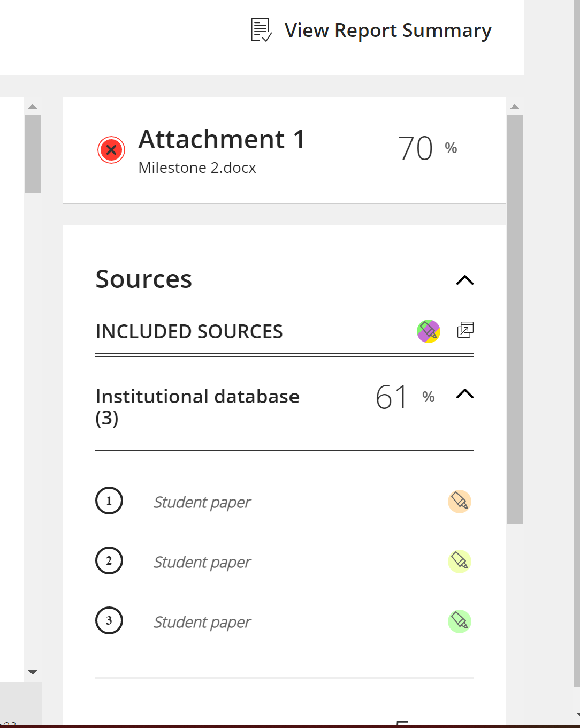The width and height of the screenshot is (580, 728).
Task: Open the first Student paper source
Action: 202,502
